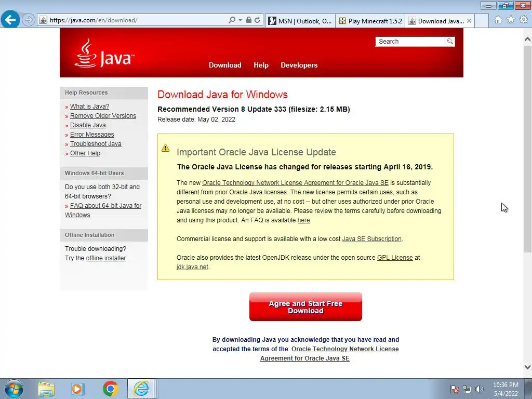
Task: Click Agree and Start Free Download button
Action: coord(305,307)
